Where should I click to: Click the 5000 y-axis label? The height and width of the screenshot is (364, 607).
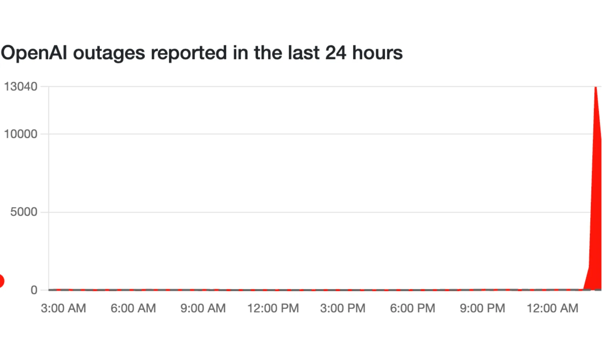[x=24, y=212]
